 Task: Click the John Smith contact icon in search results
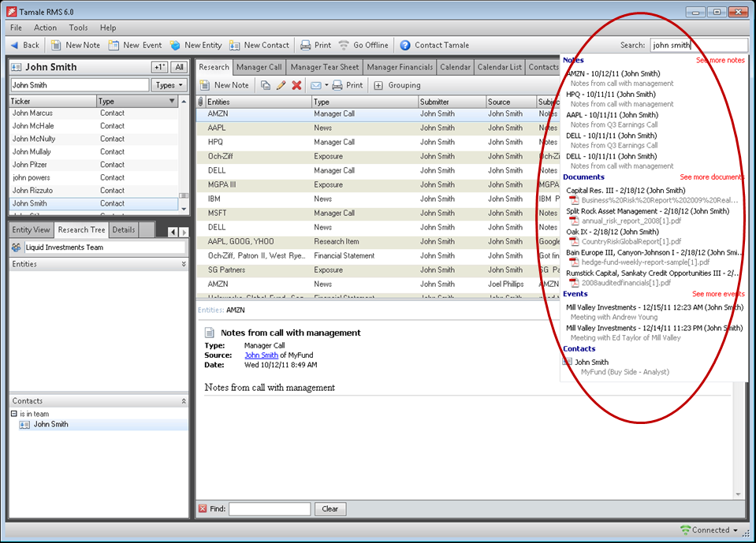click(x=568, y=362)
